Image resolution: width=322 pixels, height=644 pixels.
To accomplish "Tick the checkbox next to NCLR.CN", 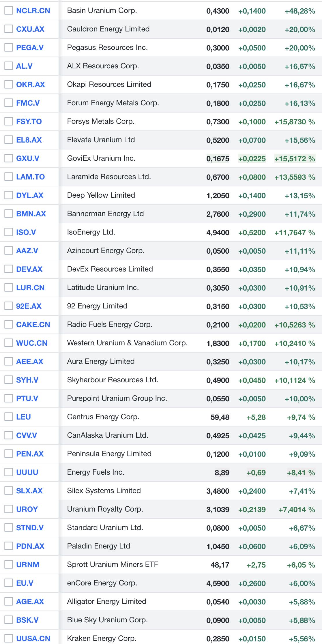I will (9, 11).
